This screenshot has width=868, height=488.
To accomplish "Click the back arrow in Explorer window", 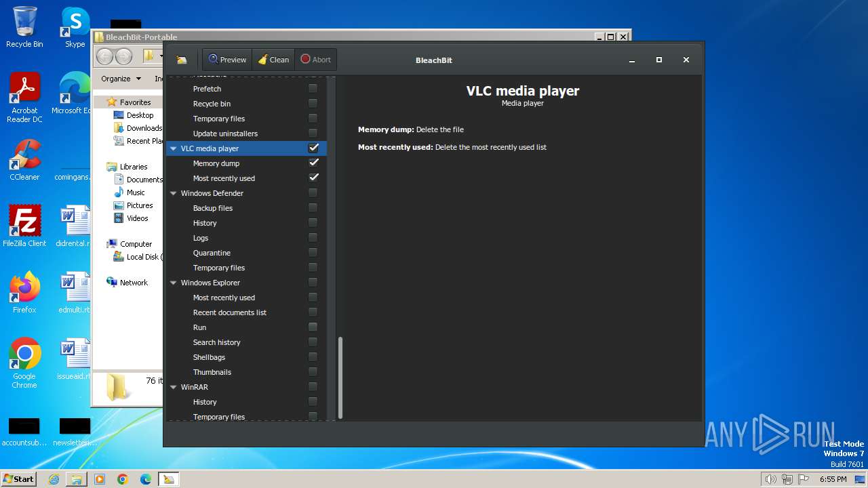I will (x=104, y=56).
